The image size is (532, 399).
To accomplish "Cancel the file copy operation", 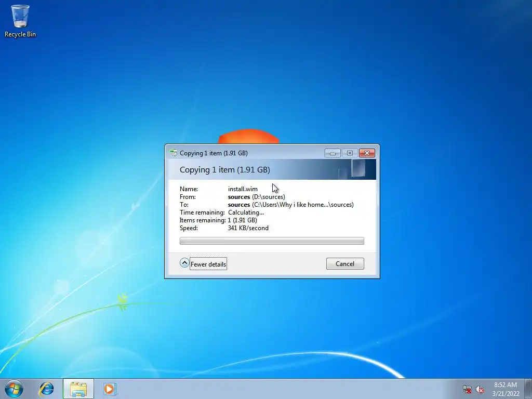I will point(345,264).
